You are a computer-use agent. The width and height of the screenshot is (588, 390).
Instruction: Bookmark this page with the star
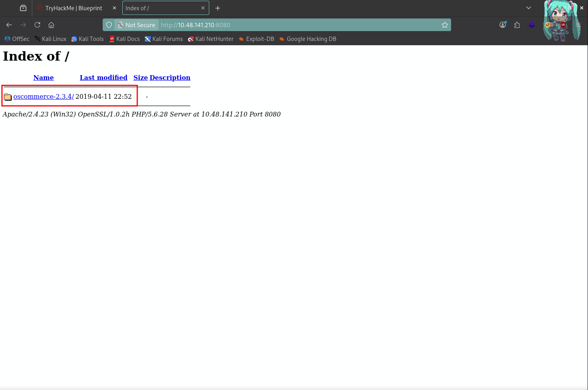click(x=445, y=25)
